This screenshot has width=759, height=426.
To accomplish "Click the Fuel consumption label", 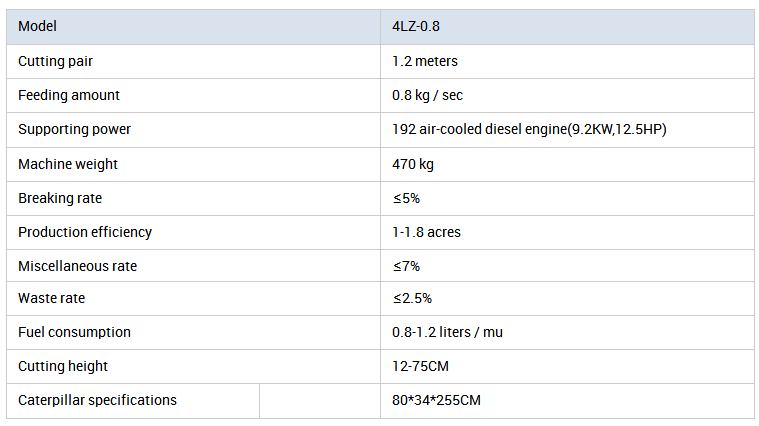I will (74, 333).
